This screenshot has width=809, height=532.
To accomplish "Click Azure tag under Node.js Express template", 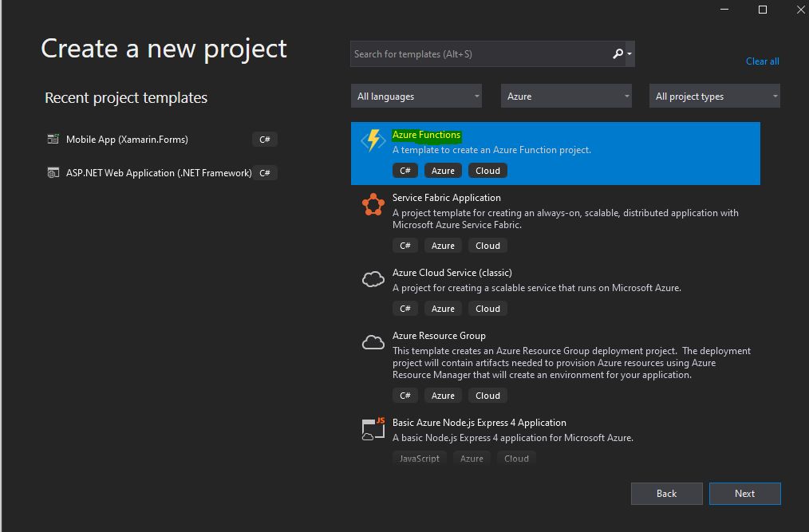I will pyautogui.click(x=472, y=458).
